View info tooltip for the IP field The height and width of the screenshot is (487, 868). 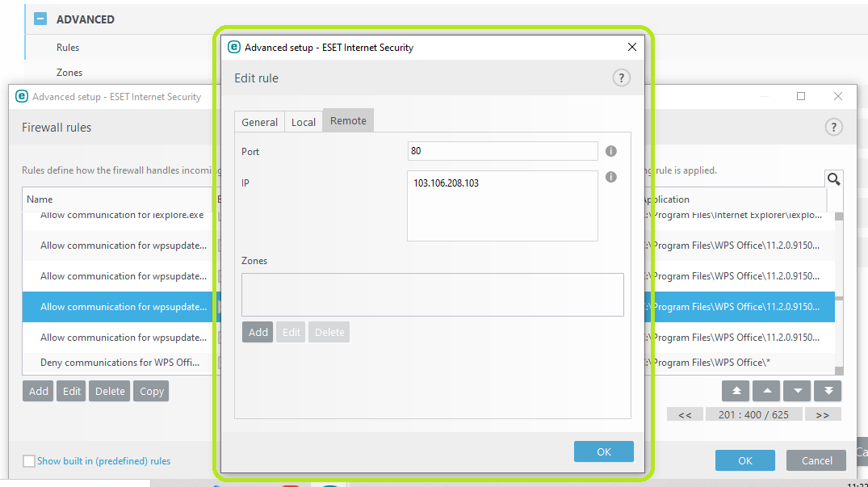pos(610,177)
